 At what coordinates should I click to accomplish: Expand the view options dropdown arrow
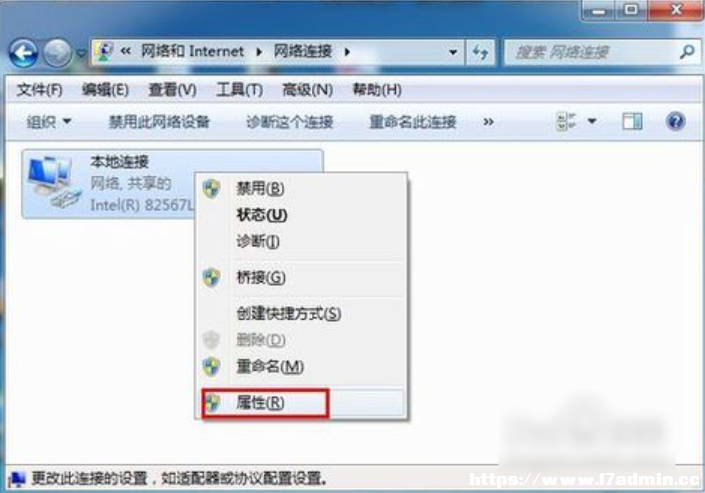(592, 121)
